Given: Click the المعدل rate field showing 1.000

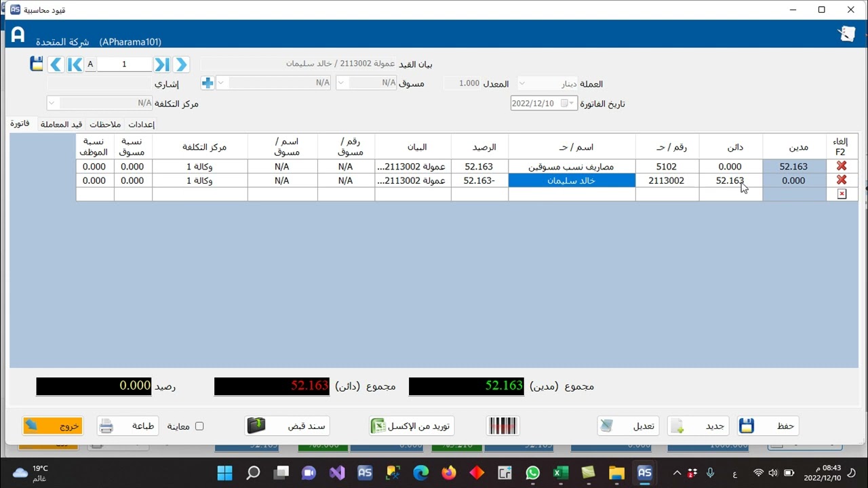Looking at the screenshot, I should (462, 83).
